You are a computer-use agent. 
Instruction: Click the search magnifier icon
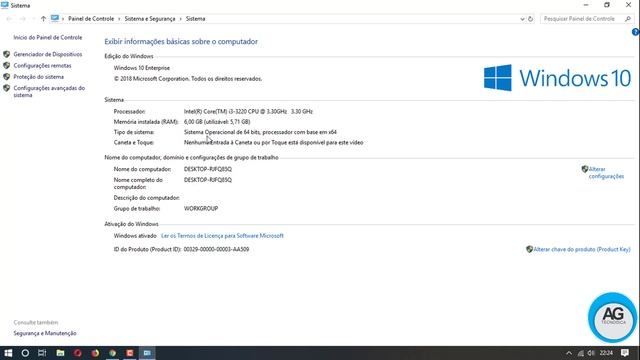628,19
